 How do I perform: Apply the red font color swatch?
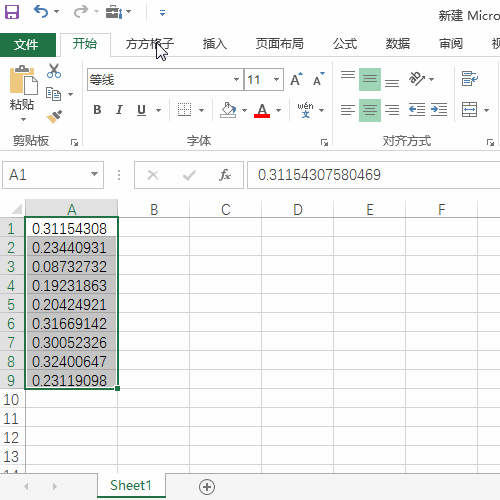pos(262,110)
